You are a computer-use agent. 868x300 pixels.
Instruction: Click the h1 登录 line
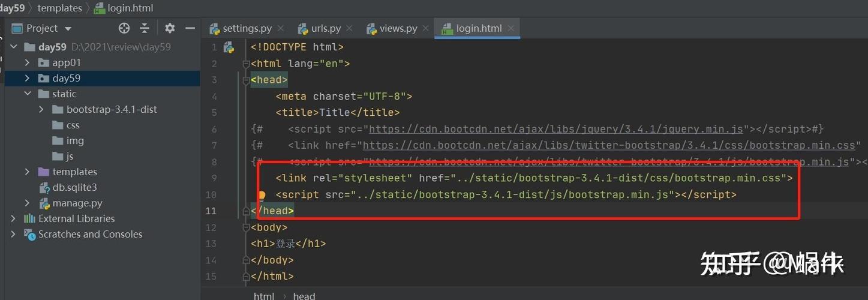point(288,244)
